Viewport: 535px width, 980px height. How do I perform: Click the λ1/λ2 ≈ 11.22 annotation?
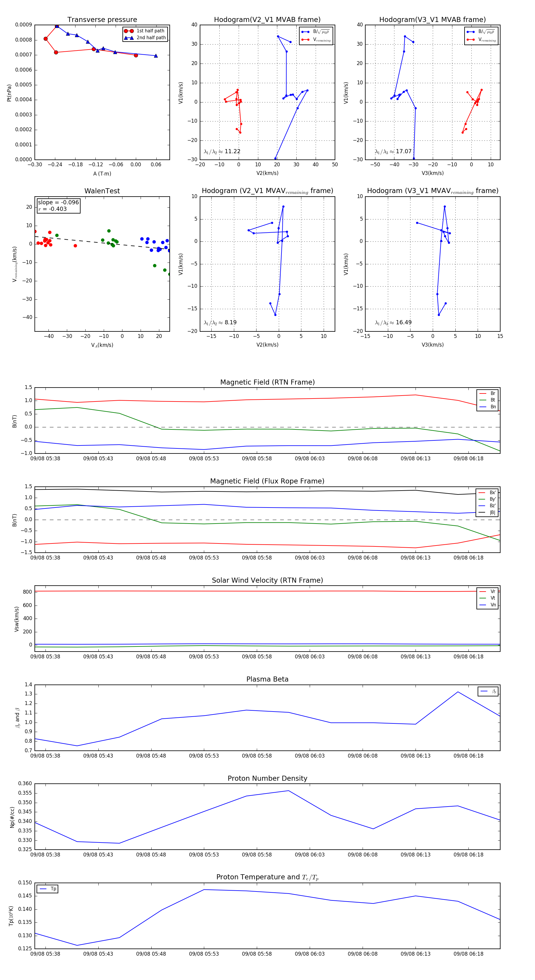tap(222, 151)
